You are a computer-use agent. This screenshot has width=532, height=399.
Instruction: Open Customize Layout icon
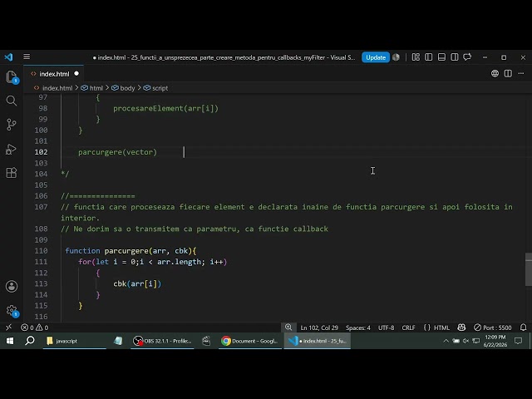[x=416, y=57]
